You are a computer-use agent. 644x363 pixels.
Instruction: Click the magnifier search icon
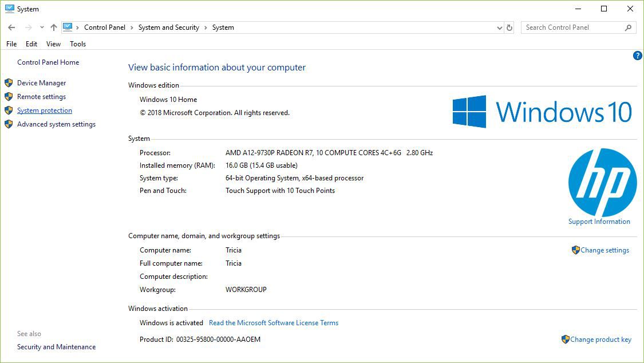click(628, 27)
